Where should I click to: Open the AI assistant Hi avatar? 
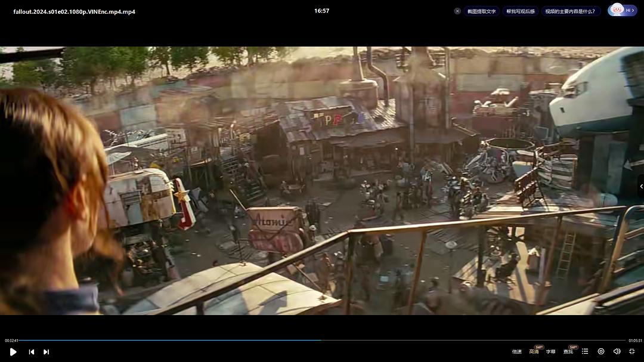point(622,10)
